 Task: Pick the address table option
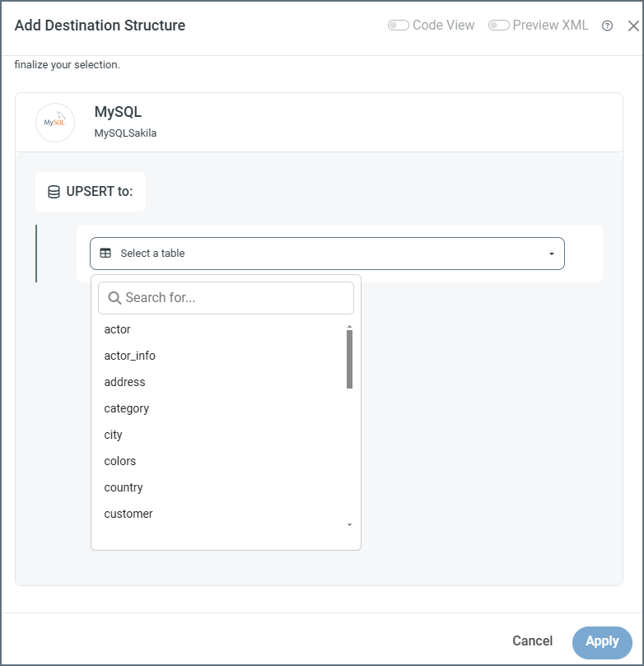pyautogui.click(x=125, y=382)
